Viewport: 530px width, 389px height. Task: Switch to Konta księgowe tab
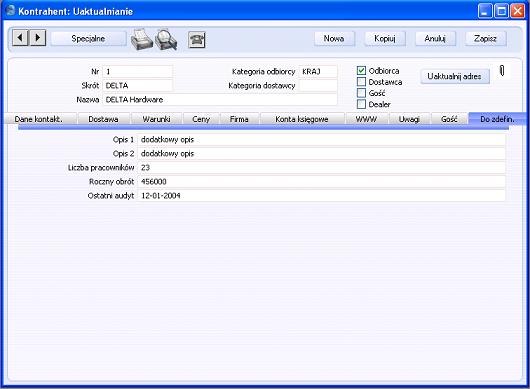pyautogui.click(x=302, y=119)
